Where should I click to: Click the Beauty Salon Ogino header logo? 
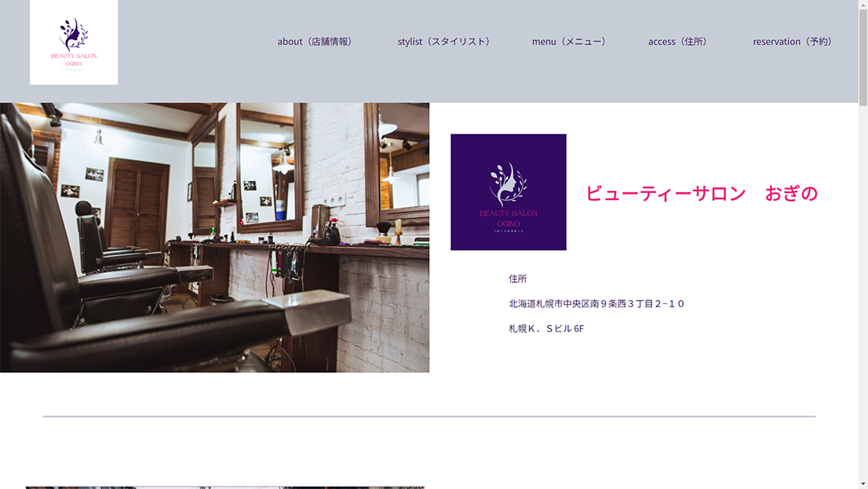[74, 42]
